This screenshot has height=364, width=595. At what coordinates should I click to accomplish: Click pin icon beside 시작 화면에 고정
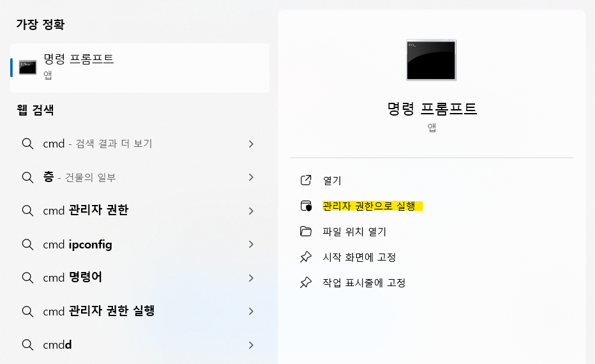point(305,257)
